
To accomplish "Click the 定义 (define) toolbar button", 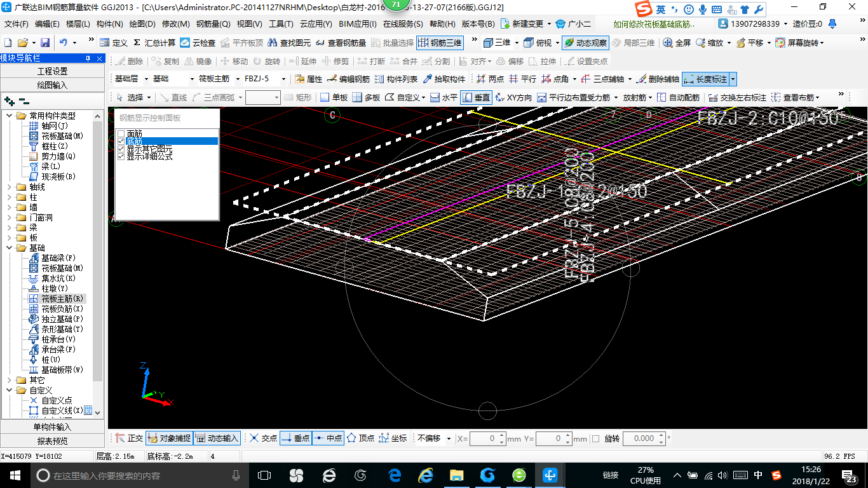I will pyautogui.click(x=114, y=43).
